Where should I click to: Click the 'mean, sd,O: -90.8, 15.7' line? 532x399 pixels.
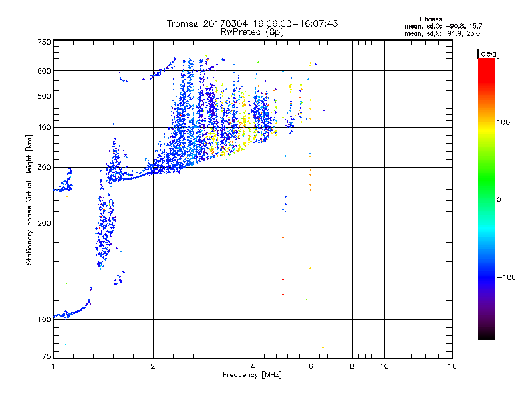[x=443, y=26]
